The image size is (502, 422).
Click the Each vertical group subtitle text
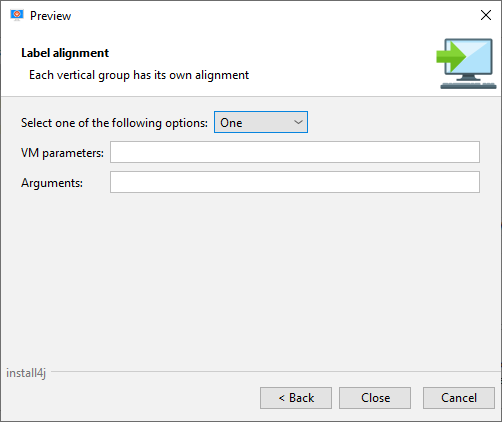(x=139, y=75)
